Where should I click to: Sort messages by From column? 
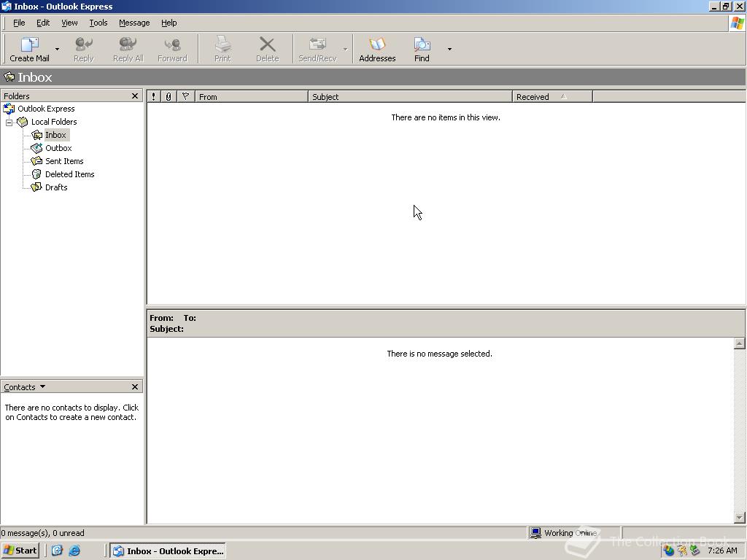251,97
